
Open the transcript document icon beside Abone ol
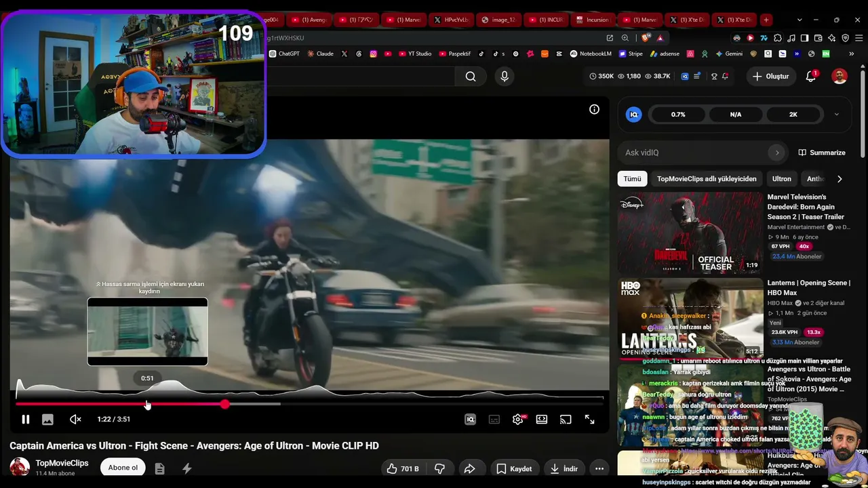159,468
